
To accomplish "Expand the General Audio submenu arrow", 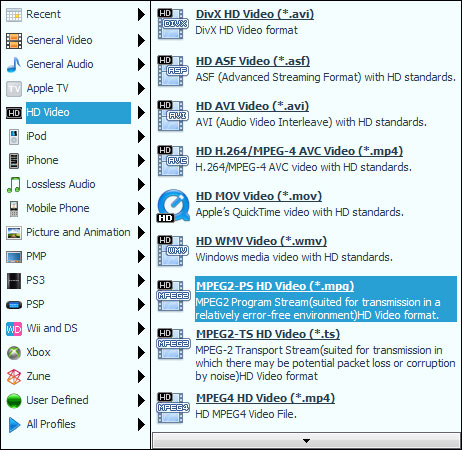I will (141, 64).
